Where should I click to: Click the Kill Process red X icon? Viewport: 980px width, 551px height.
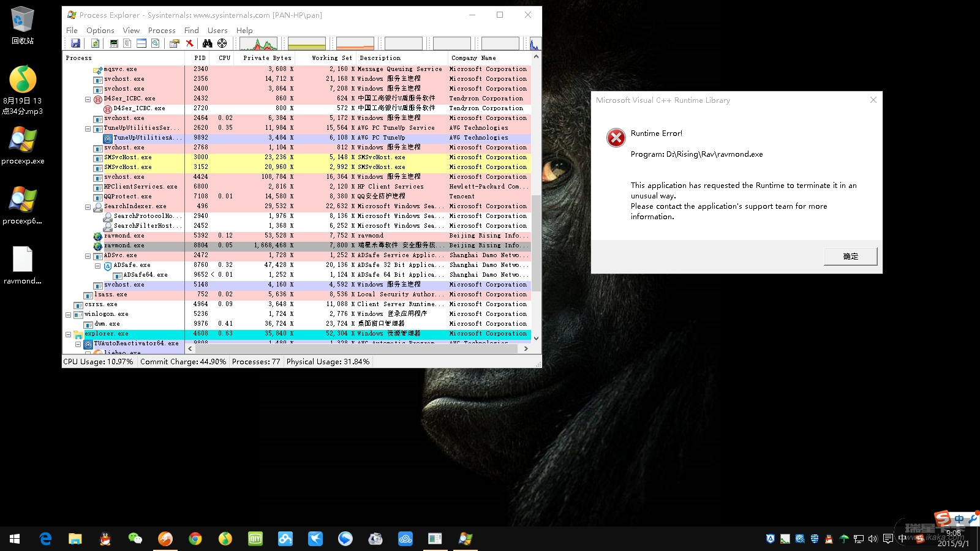[190, 43]
